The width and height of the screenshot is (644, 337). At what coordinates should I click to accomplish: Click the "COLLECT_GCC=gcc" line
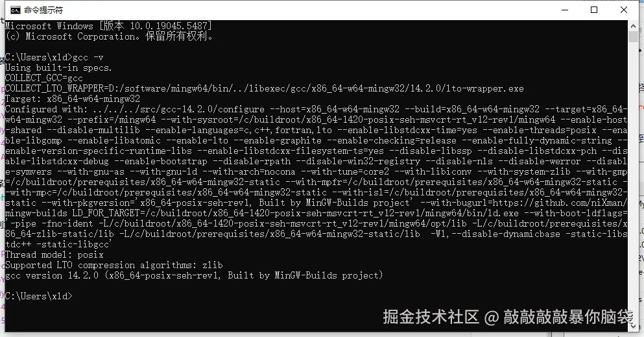[x=44, y=78]
